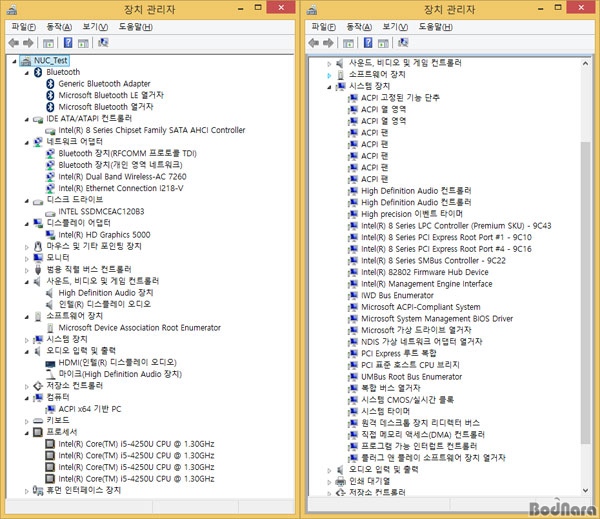The height and width of the screenshot is (519, 600).
Task: Click the 키보드 category icon
Action: [x=38, y=421]
